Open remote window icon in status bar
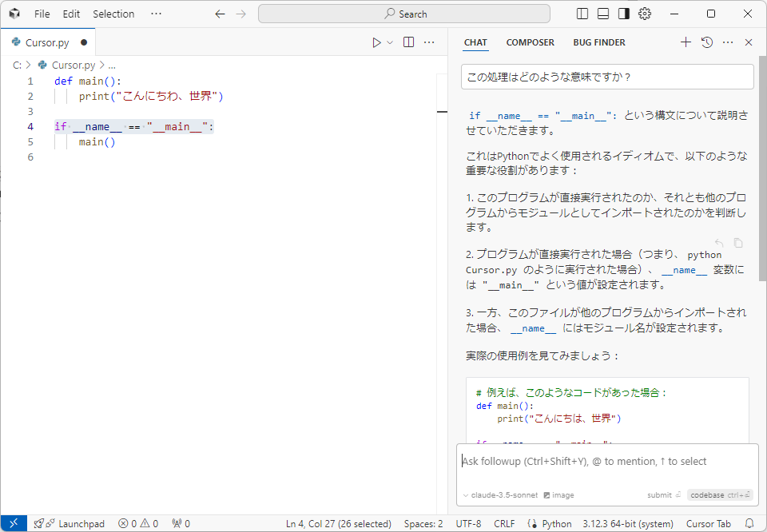 click(14, 524)
